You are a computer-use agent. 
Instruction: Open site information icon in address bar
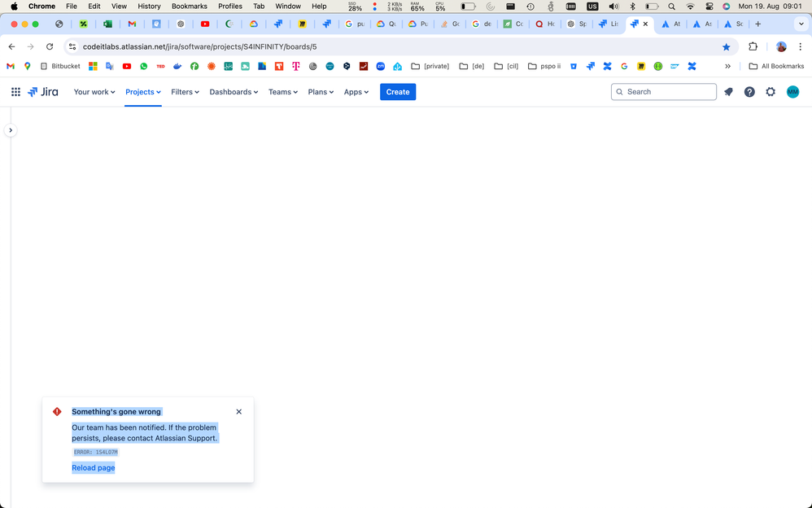pyautogui.click(x=72, y=46)
